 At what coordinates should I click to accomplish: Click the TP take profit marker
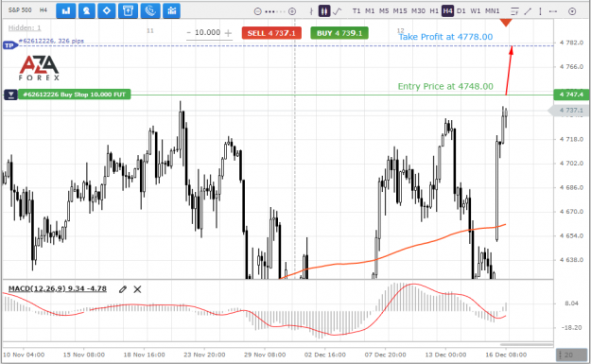point(9,45)
